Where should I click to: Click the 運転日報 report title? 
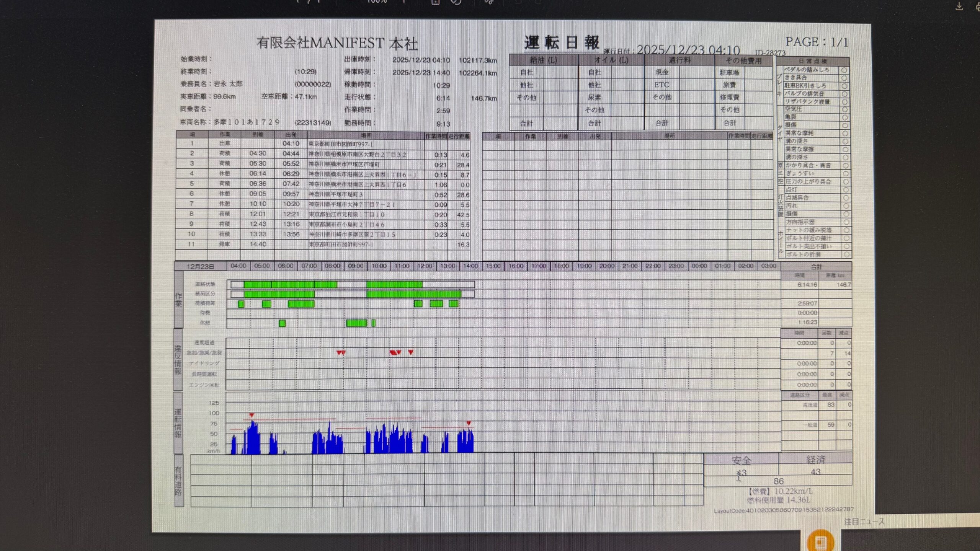561,43
